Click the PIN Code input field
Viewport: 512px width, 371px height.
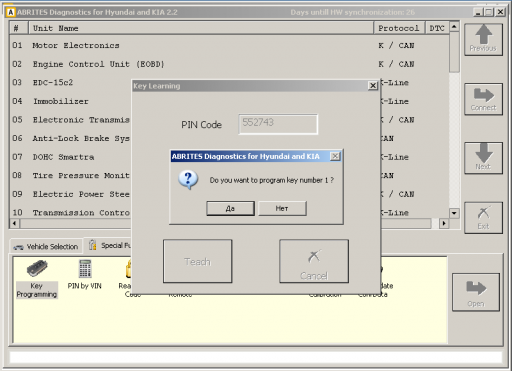point(278,124)
